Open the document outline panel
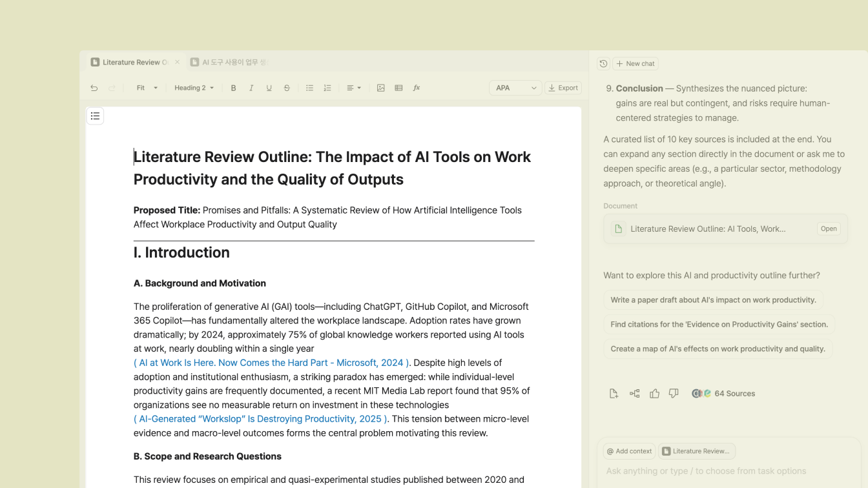The height and width of the screenshot is (488, 868). [x=95, y=116]
